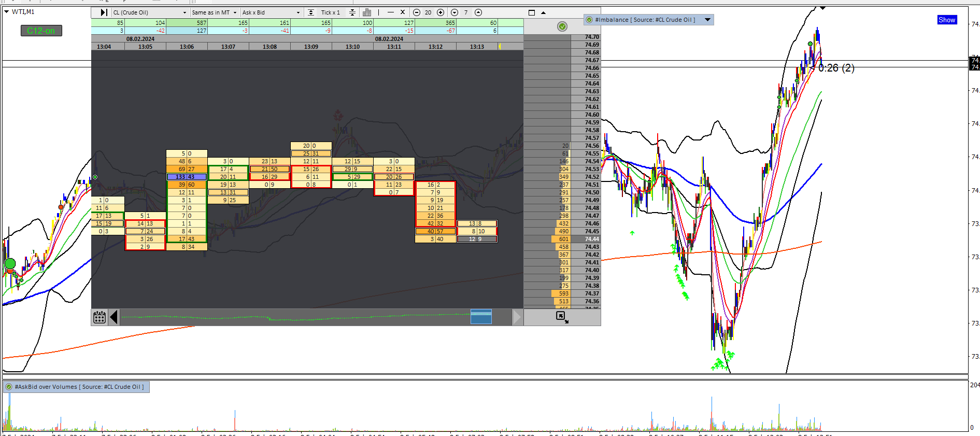Click the 593 volume profile value

tap(563, 293)
